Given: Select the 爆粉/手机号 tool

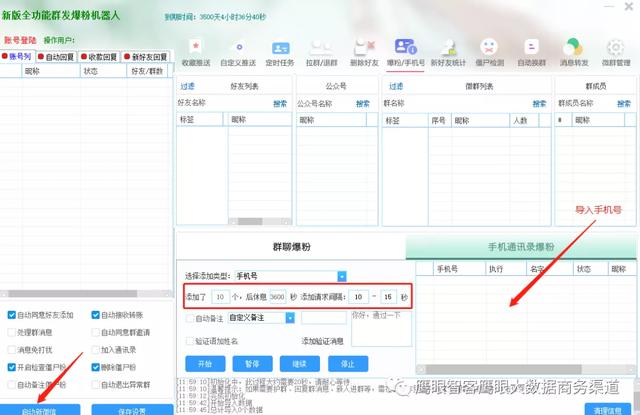Looking at the screenshot, I should [x=406, y=53].
